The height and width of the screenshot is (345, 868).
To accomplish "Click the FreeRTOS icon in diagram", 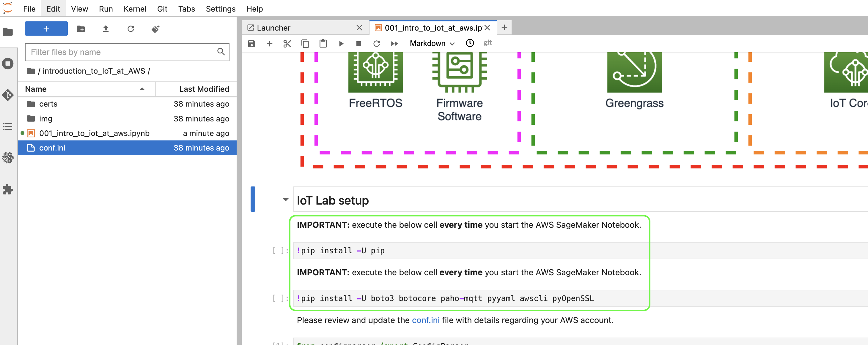I will (x=375, y=72).
